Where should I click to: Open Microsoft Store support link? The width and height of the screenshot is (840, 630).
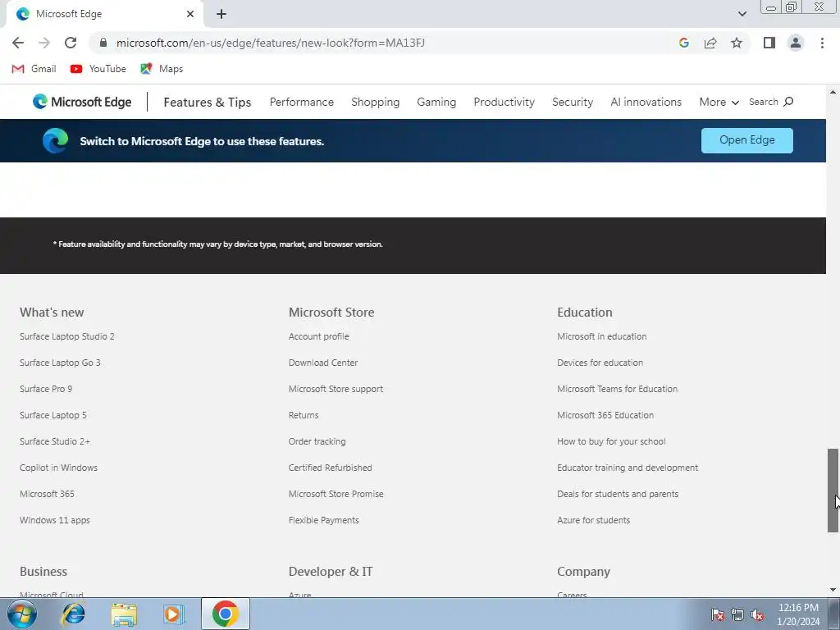[336, 389]
